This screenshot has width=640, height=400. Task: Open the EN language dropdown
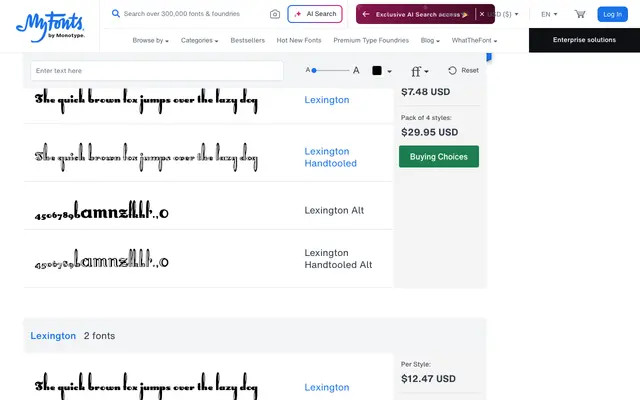pos(549,14)
